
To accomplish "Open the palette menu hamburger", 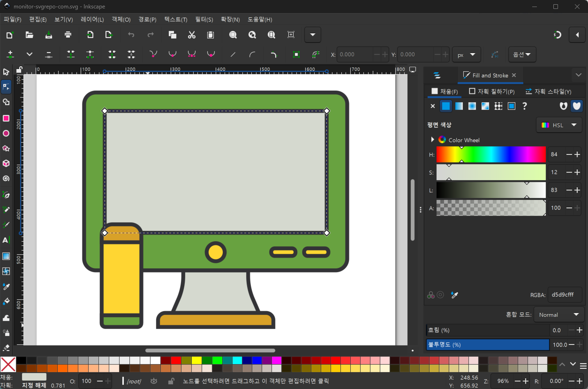I will click(583, 366).
